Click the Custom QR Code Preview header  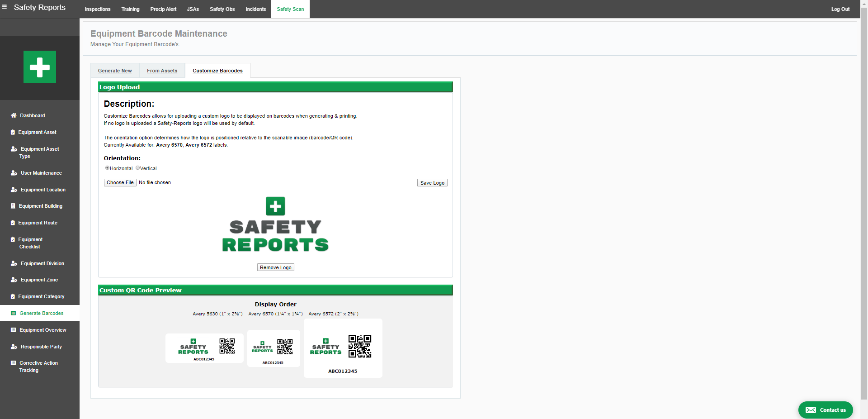(x=275, y=290)
